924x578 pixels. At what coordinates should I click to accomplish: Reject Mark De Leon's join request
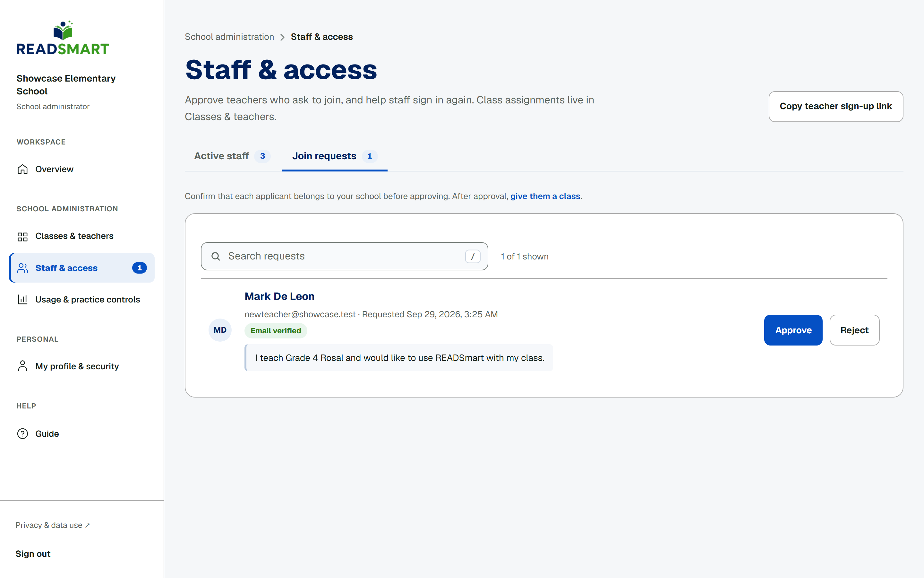854,330
